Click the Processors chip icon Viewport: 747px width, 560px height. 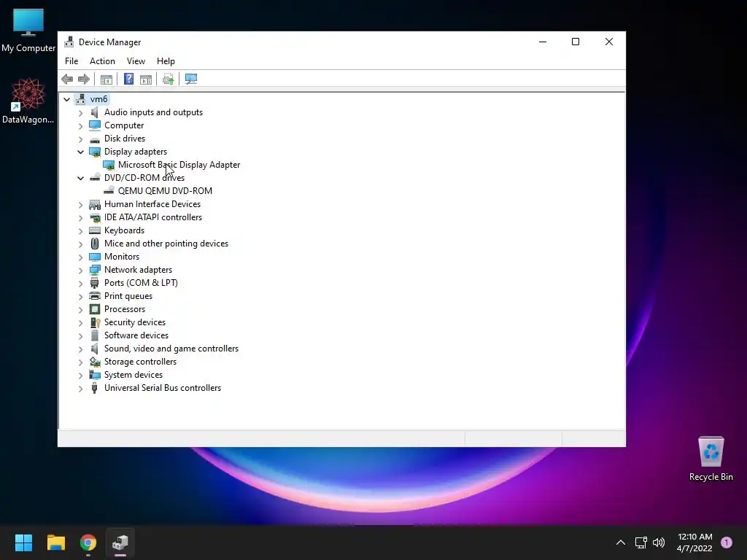(95, 309)
